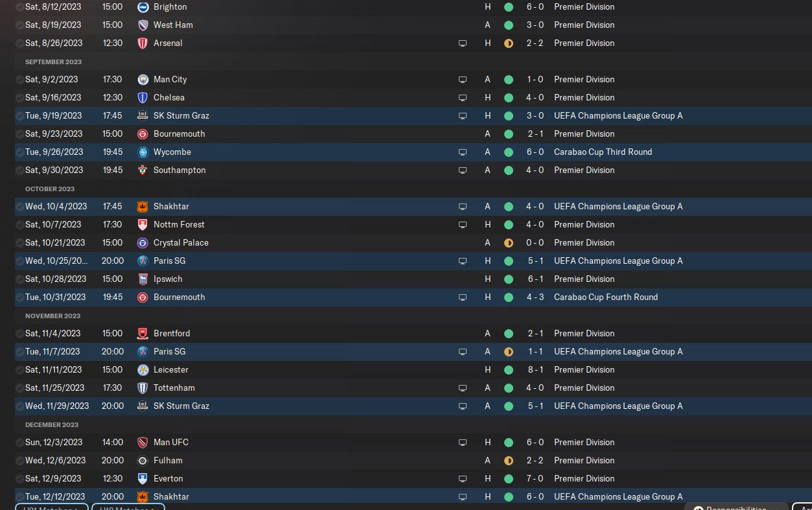Image resolution: width=812 pixels, height=510 pixels.
Task: Click the Tottenham club badge
Action: (143, 388)
